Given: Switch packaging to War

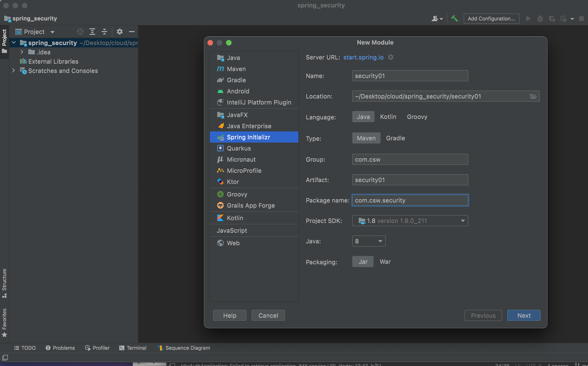Looking at the screenshot, I should coord(385,262).
